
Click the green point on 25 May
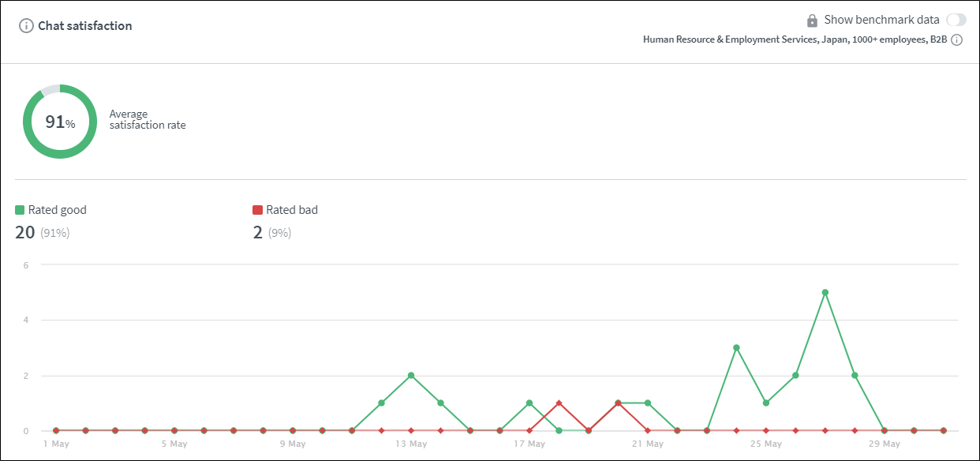point(766,403)
